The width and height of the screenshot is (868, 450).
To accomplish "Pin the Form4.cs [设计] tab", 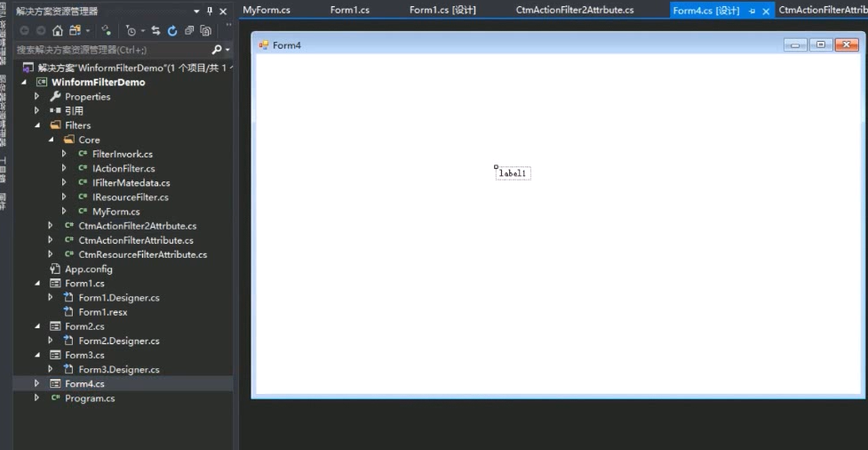I will click(x=753, y=11).
